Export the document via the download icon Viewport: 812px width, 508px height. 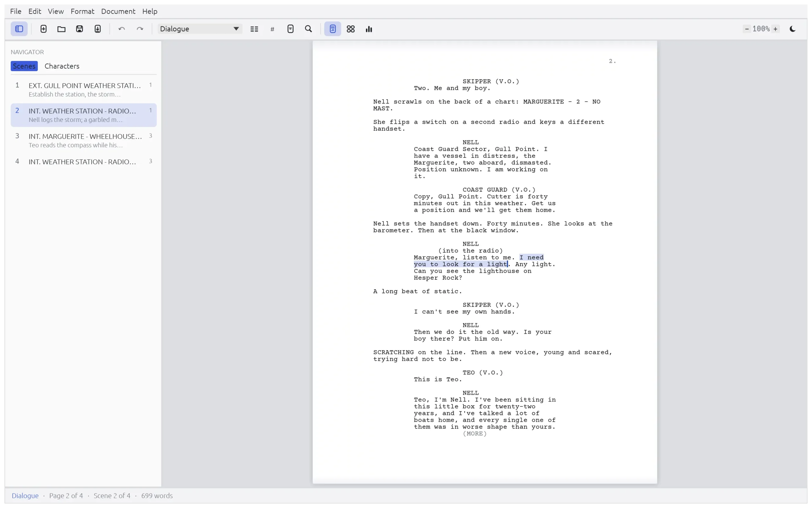[98, 29]
